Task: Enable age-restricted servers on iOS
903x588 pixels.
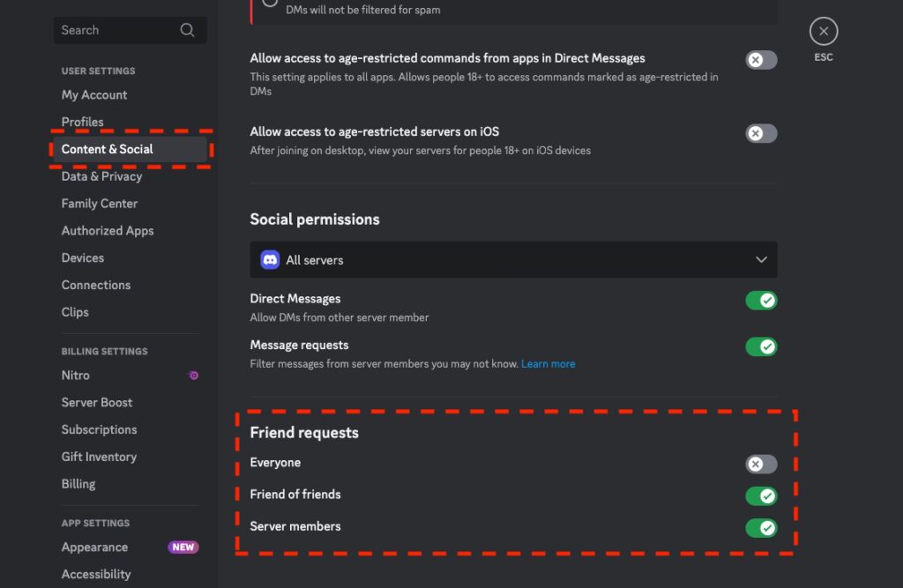Action: coord(761,133)
